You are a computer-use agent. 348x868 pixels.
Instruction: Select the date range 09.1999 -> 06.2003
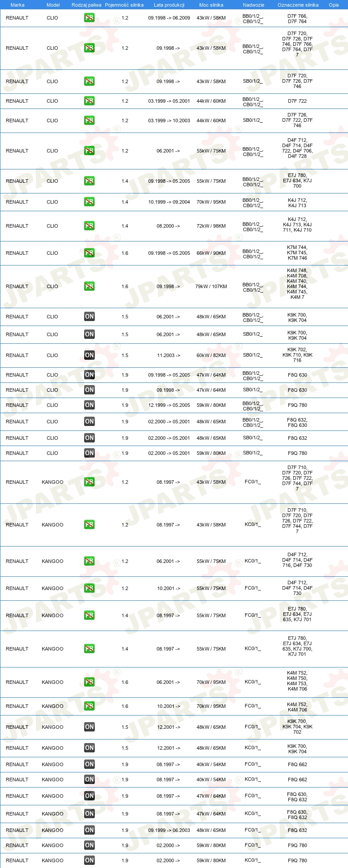(169, 831)
